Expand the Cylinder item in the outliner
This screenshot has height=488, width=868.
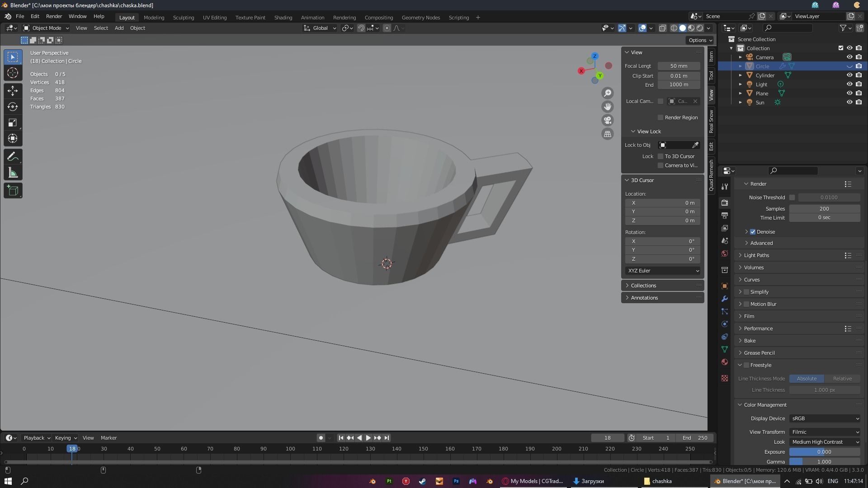[741, 75]
